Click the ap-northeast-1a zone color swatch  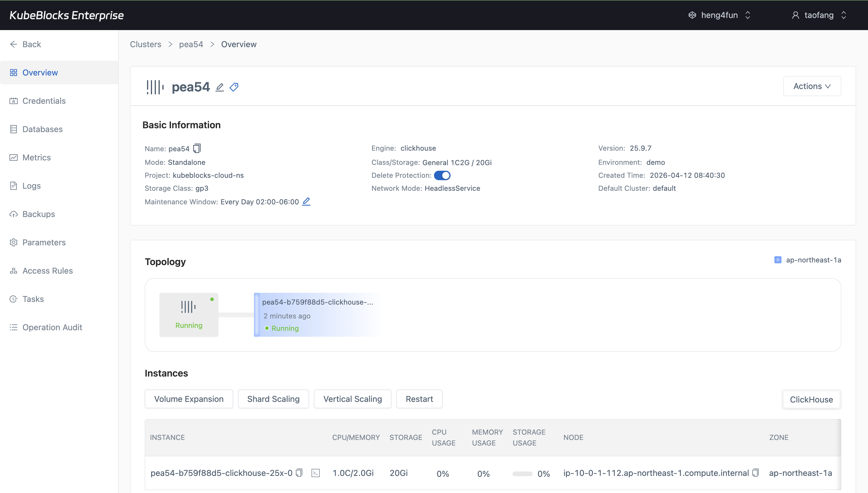779,260
